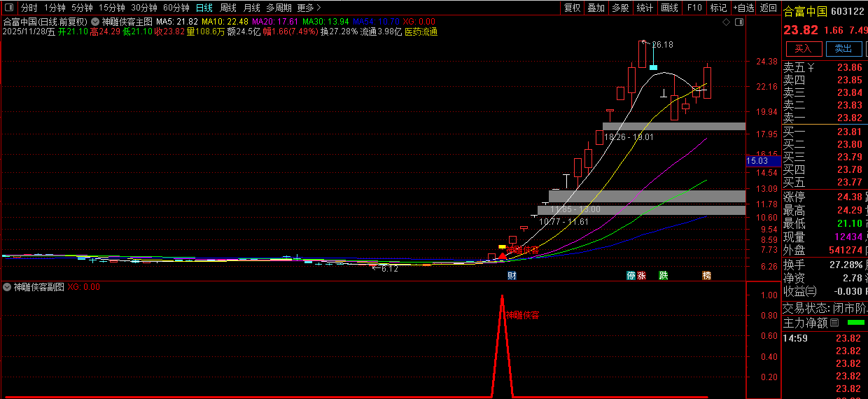
Task: Open dropdown beside 神雕侠客副图
Action: tap(8, 287)
